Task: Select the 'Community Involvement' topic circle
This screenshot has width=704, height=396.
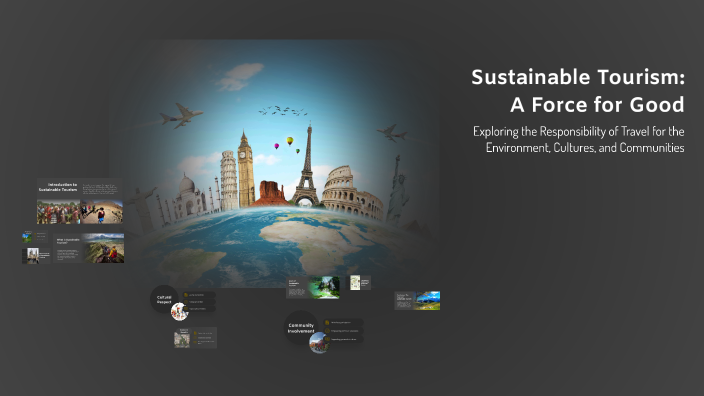Action: pos(301,328)
